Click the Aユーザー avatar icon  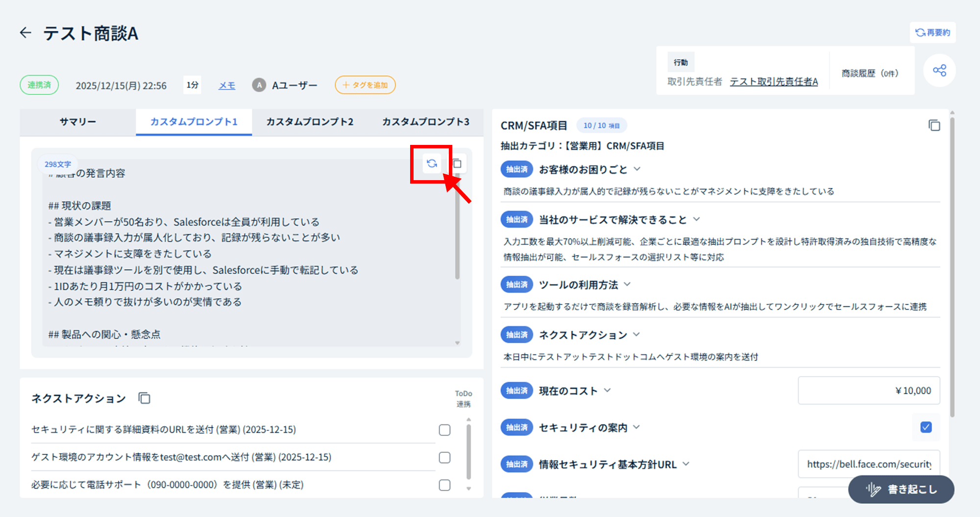(259, 85)
